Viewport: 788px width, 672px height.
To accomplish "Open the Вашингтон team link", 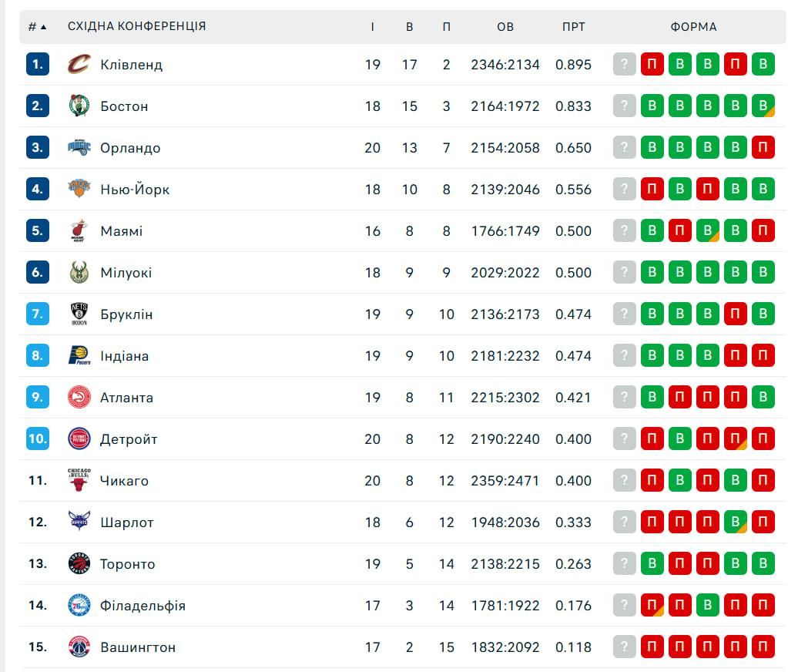I will (x=138, y=647).
